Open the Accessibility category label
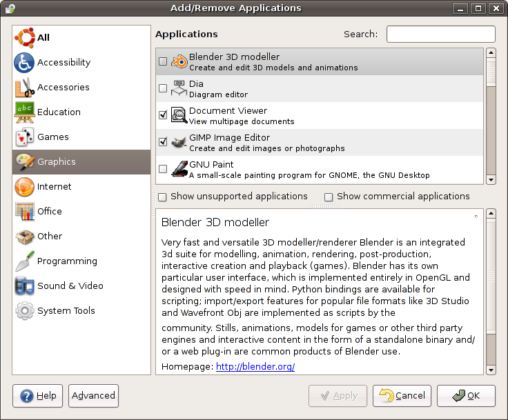The height and width of the screenshot is (420, 508). [x=63, y=62]
